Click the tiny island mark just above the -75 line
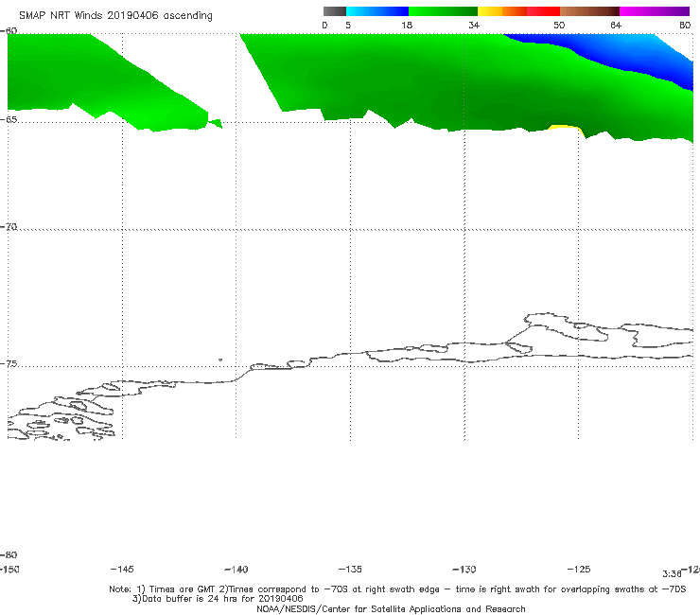Screen dimensions: 700x615 (x=220, y=360)
